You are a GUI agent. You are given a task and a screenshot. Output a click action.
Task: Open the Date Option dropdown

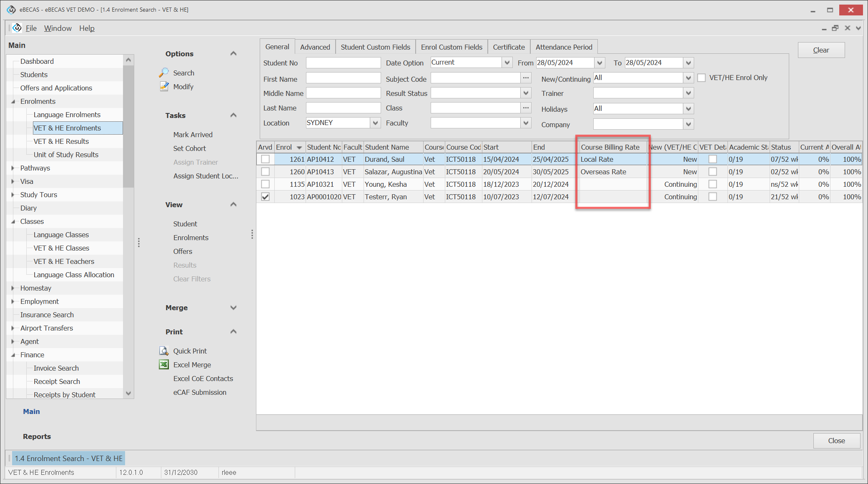507,63
